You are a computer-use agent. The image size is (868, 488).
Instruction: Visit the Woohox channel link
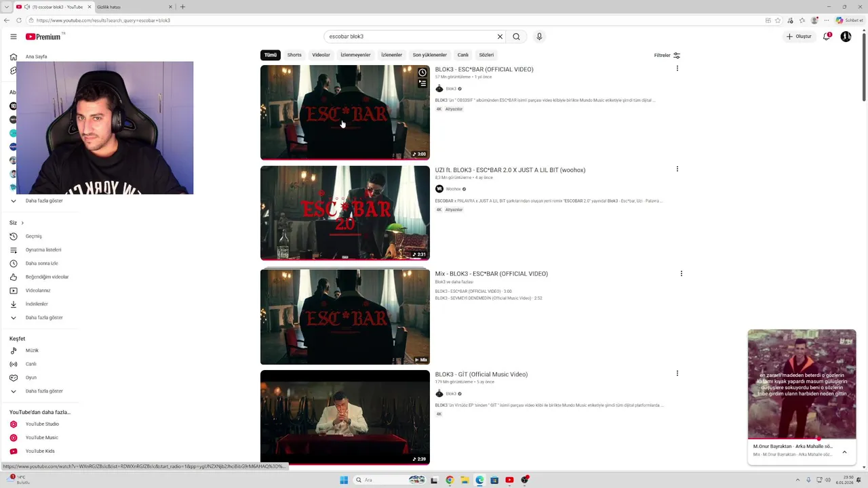point(453,189)
